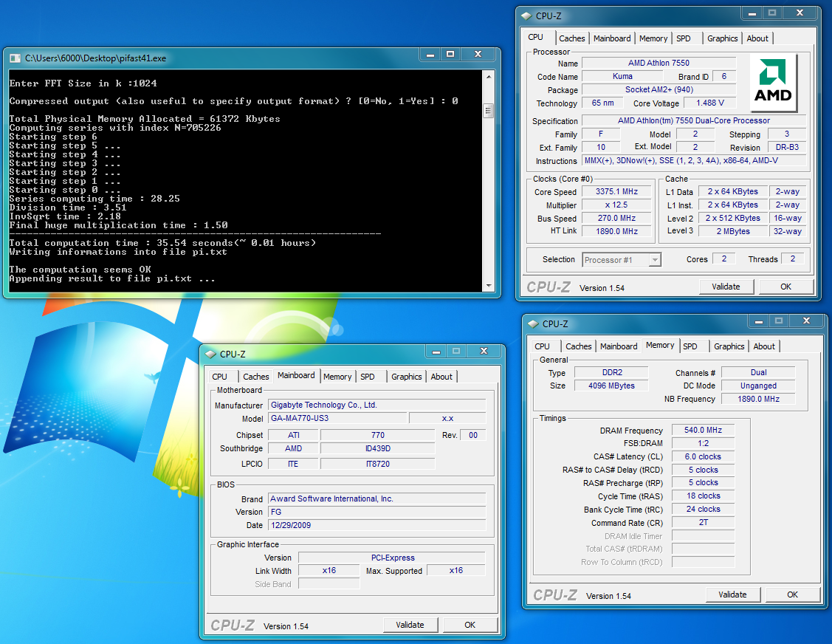Click the Level 3 cache value 2 MBytes

coord(733,231)
